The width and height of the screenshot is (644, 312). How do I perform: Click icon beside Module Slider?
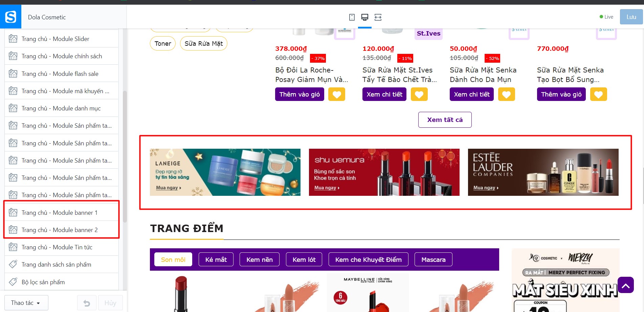[x=13, y=39]
